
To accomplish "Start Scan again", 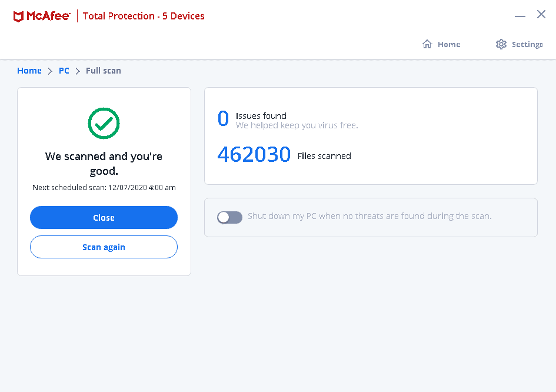I will coord(104,247).
